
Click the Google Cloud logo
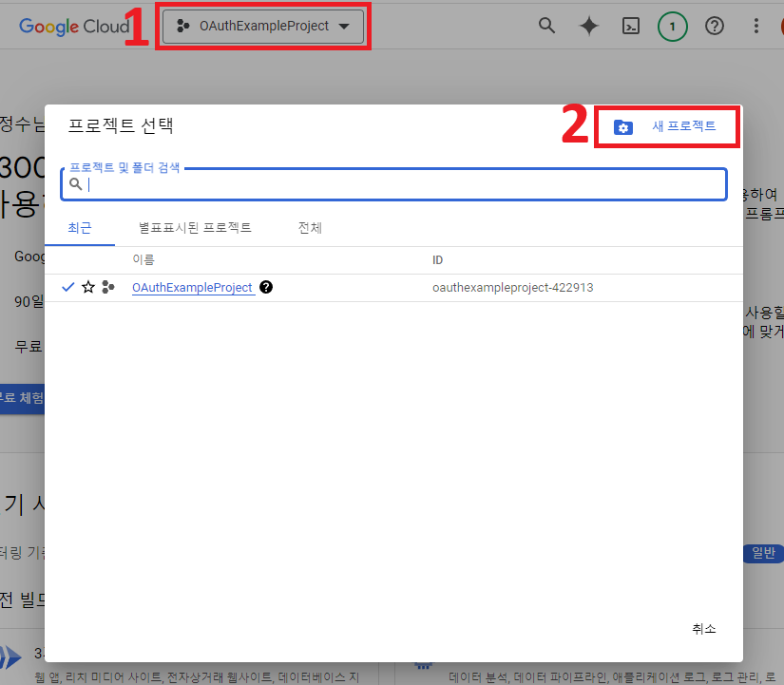click(x=74, y=26)
